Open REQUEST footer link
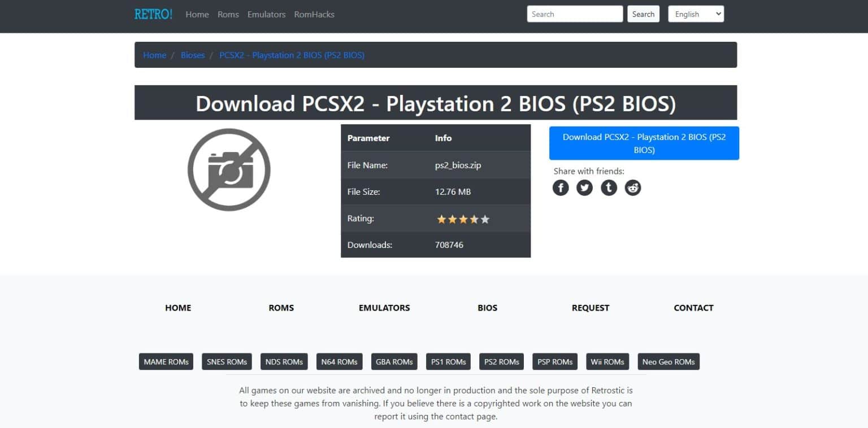Viewport: 868px width, 428px height. click(x=591, y=308)
